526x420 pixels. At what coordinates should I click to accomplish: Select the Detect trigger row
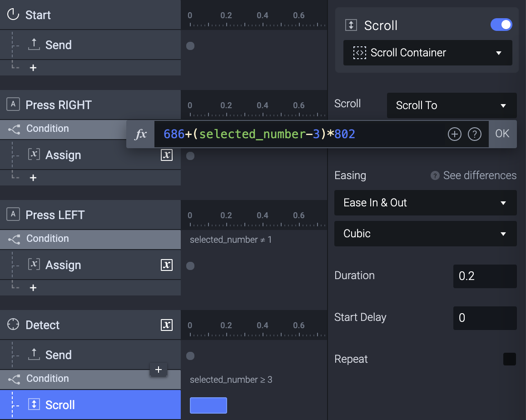(x=90, y=325)
